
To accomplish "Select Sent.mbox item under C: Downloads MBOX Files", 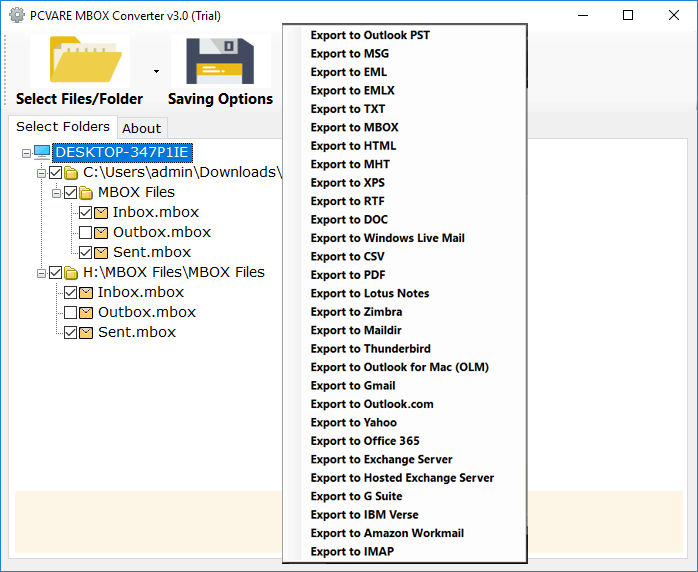I will click(151, 252).
